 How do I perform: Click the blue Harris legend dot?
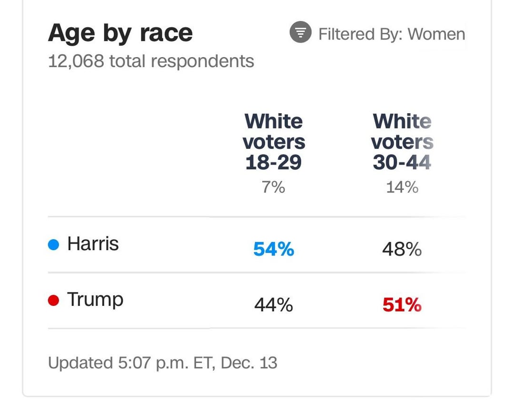(53, 244)
